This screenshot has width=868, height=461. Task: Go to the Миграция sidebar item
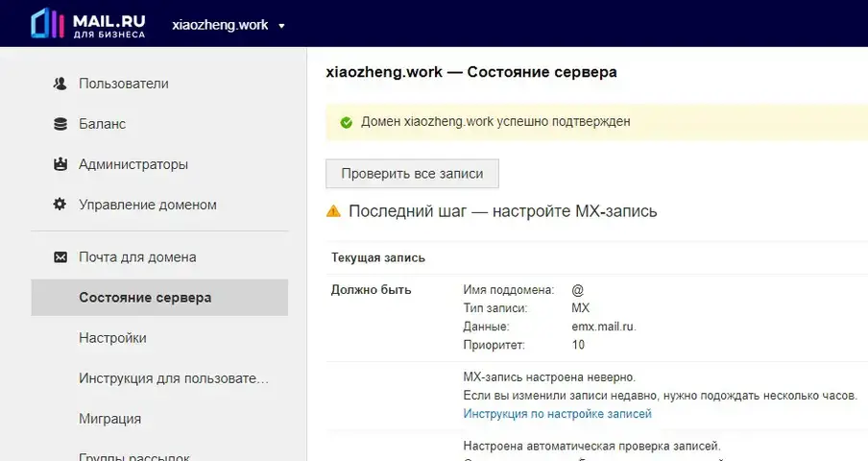coord(109,419)
